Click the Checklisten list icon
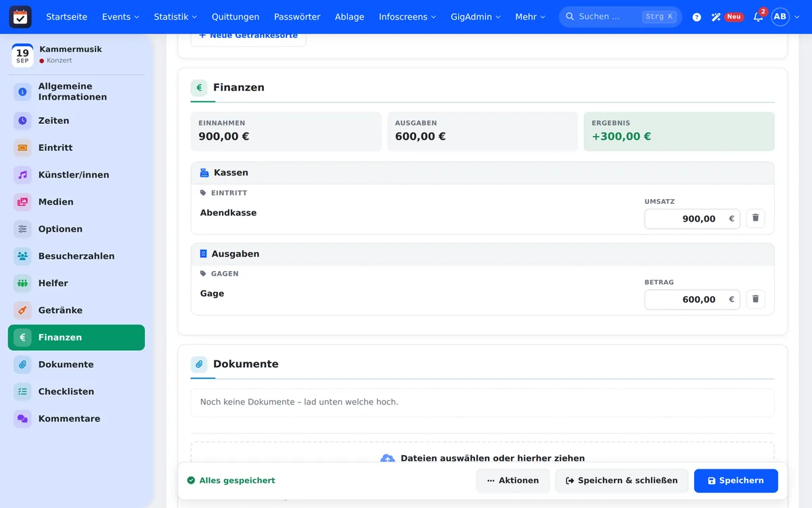The height and width of the screenshot is (508, 812). click(23, 391)
